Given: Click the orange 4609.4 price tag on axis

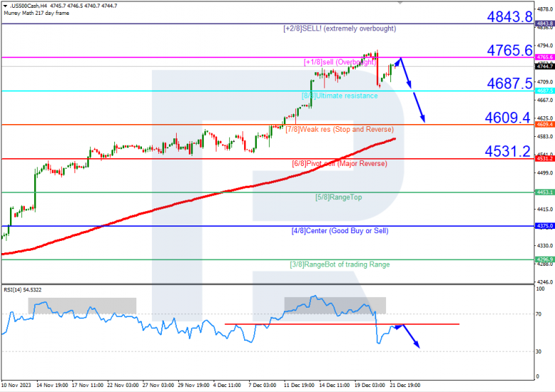Looking at the screenshot, I should 545,125.
